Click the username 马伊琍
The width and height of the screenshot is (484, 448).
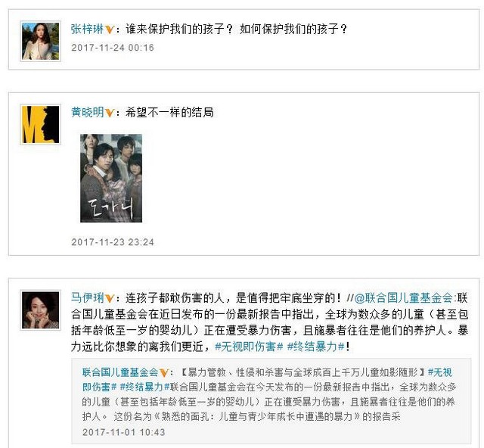(x=88, y=298)
